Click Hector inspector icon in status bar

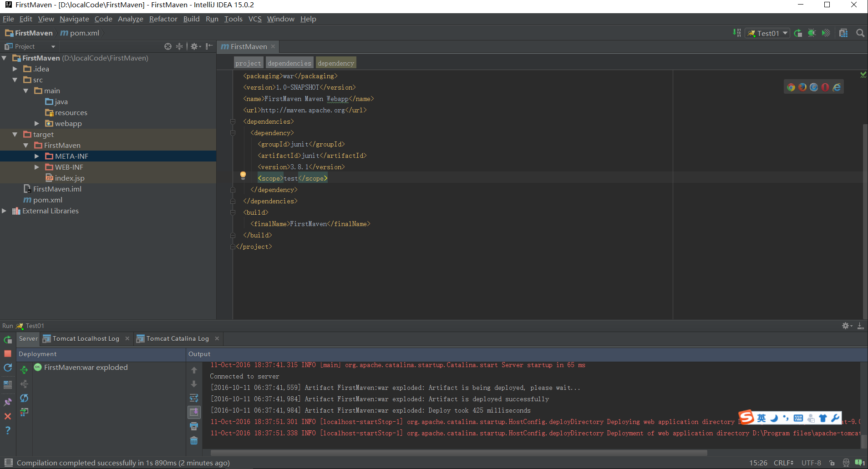846,463
